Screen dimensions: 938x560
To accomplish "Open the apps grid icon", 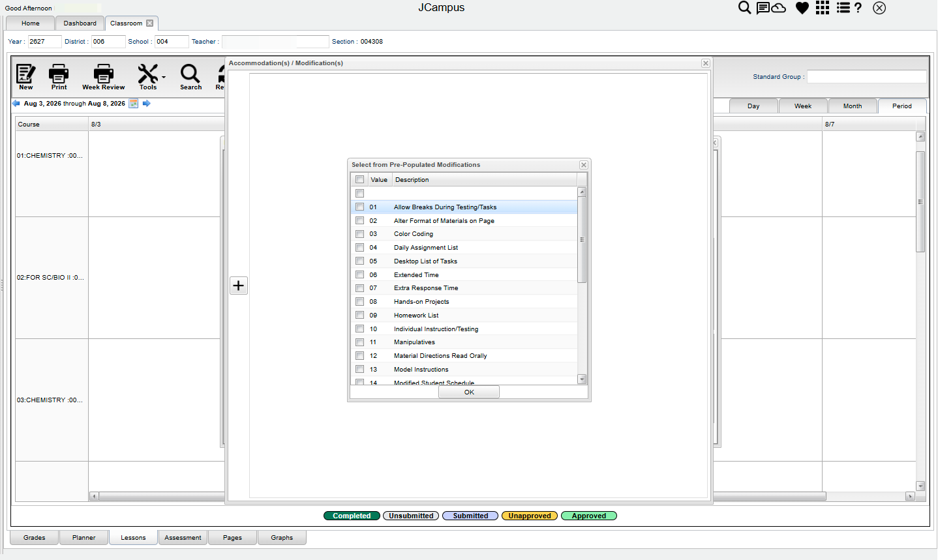I will point(823,8).
